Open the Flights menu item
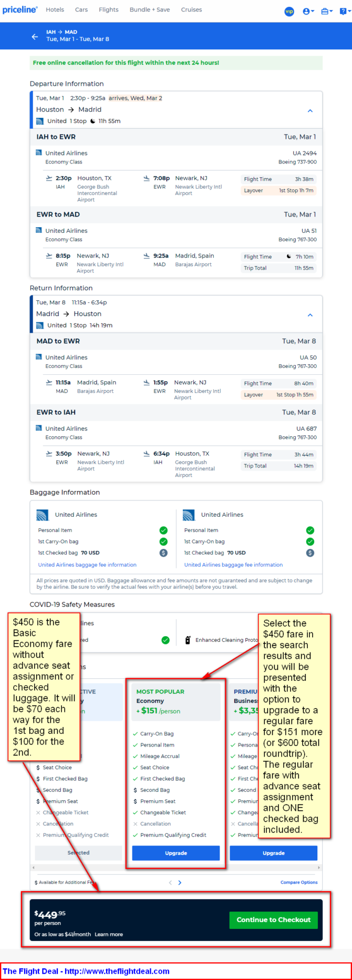352x980 pixels. click(109, 9)
